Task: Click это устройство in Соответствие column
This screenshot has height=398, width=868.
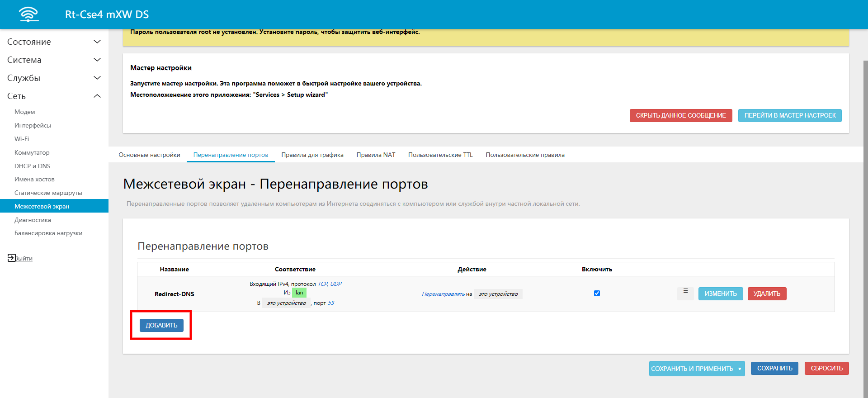Action: 286,303
